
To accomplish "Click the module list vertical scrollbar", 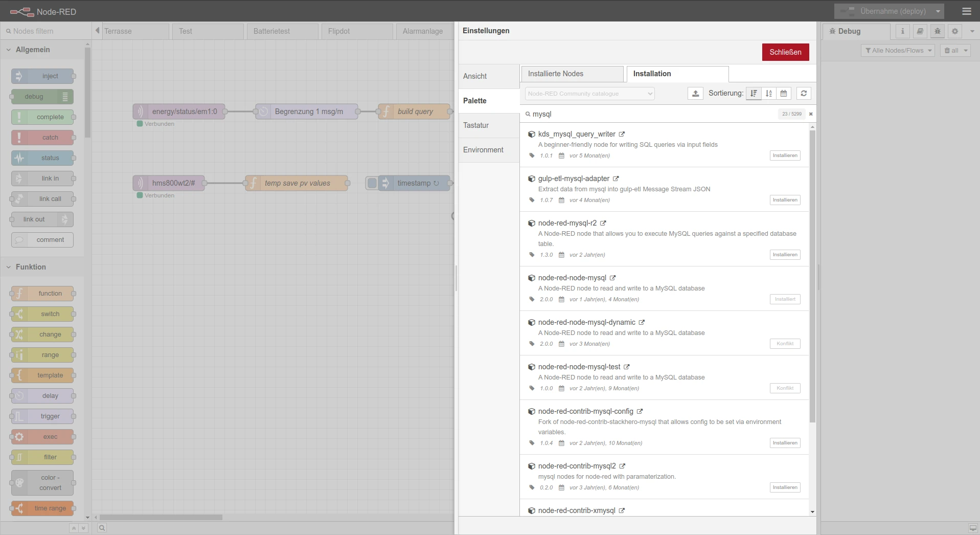I will [x=812, y=276].
